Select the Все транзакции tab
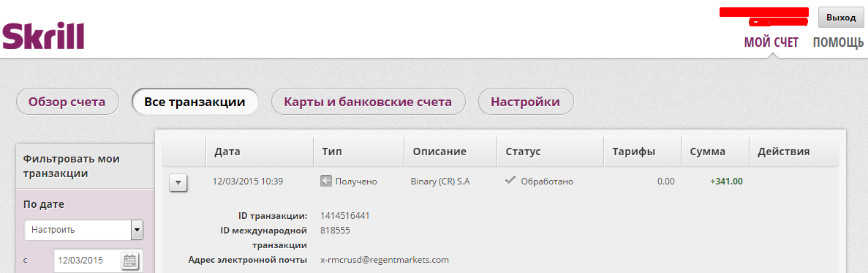Image resolution: width=868 pixels, height=273 pixels. click(x=195, y=102)
